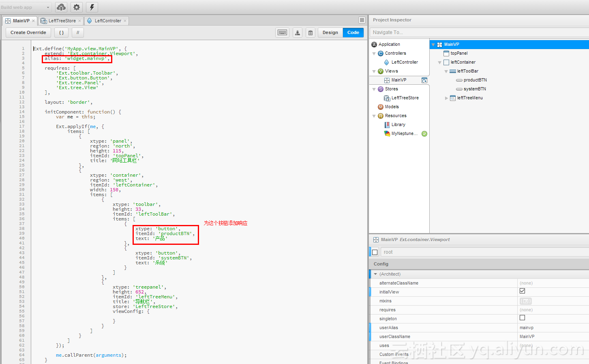The width and height of the screenshot is (589, 364).
Task: Click the requires config value field
Action: pyautogui.click(x=553, y=310)
